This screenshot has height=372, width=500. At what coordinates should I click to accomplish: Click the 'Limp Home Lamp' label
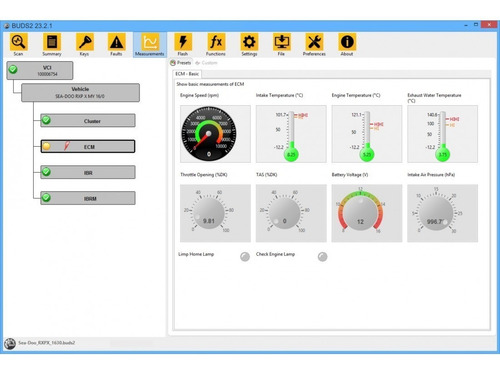(196, 254)
